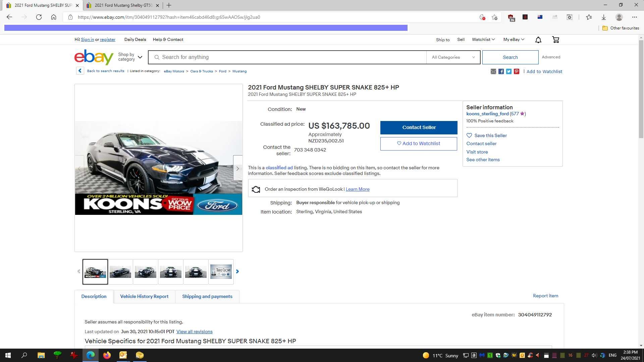This screenshot has width=644, height=362.
Task: Click browser refresh button
Action: click(x=39, y=17)
